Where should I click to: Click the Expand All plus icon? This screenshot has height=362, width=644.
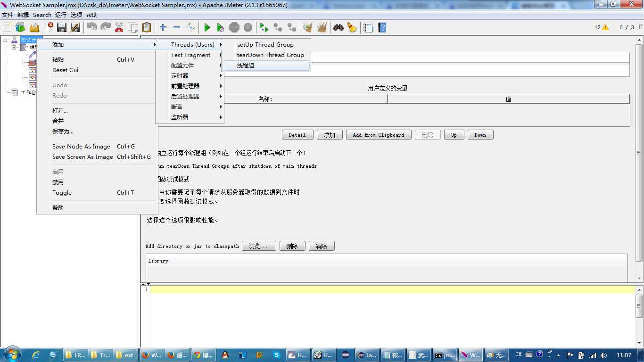pos(163,27)
